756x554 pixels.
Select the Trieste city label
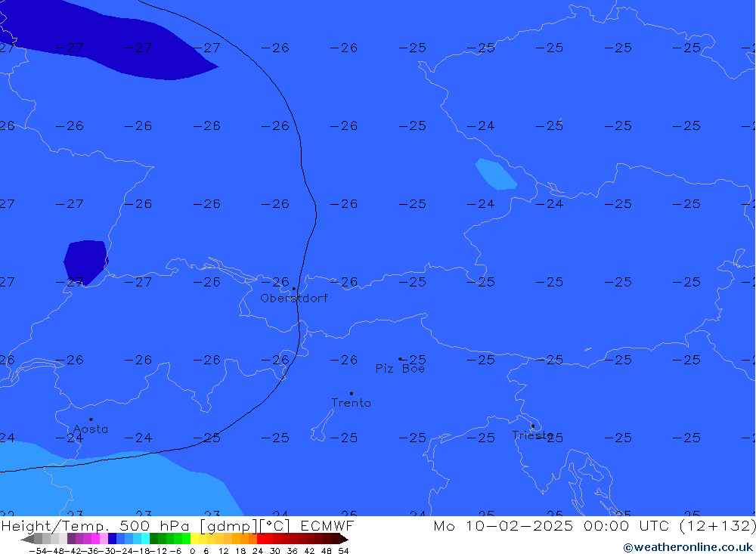click(533, 435)
